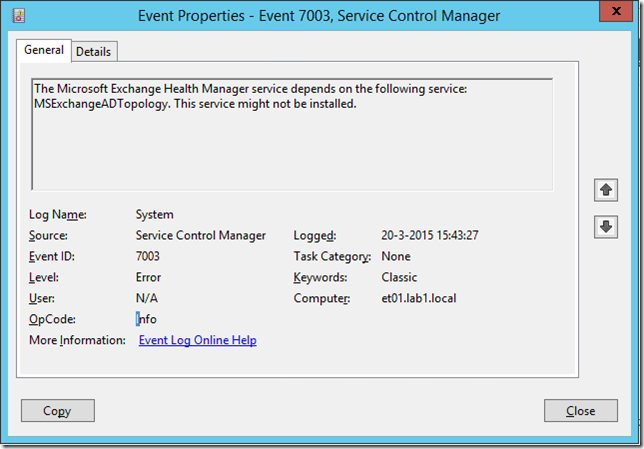
Task: Click the Logged label
Action: 315,235
